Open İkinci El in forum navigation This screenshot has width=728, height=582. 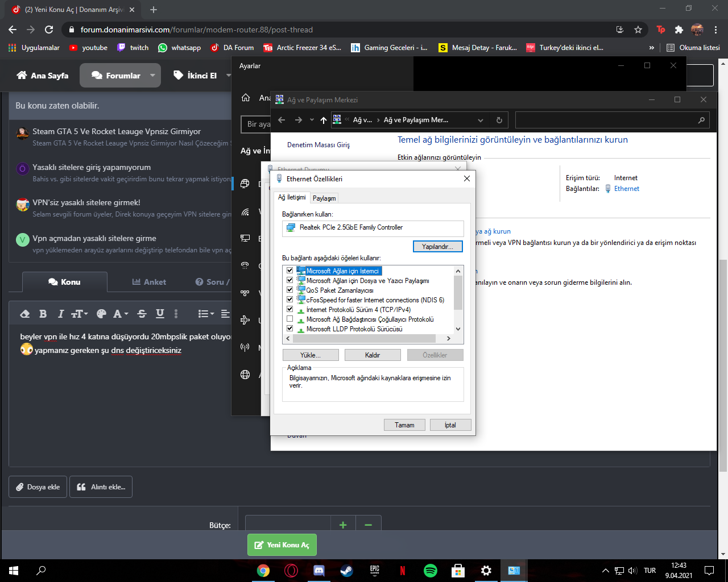point(195,75)
